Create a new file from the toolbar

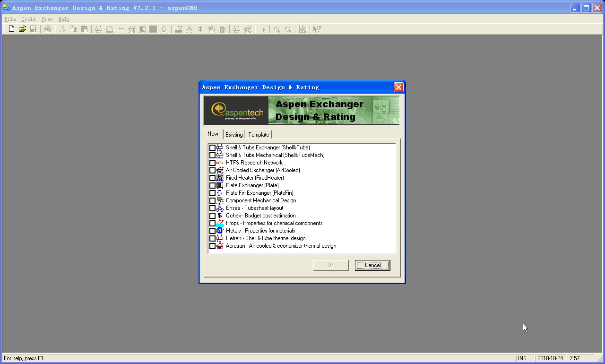point(11,29)
